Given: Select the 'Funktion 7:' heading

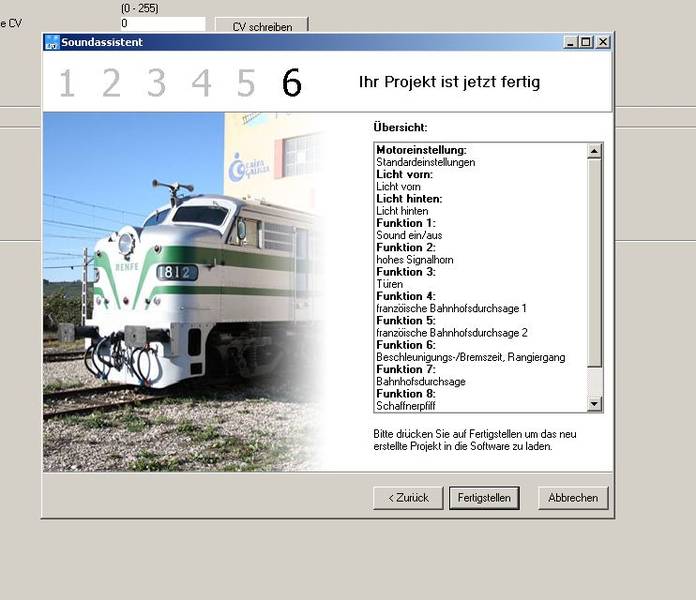Looking at the screenshot, I should coord(406,369).
